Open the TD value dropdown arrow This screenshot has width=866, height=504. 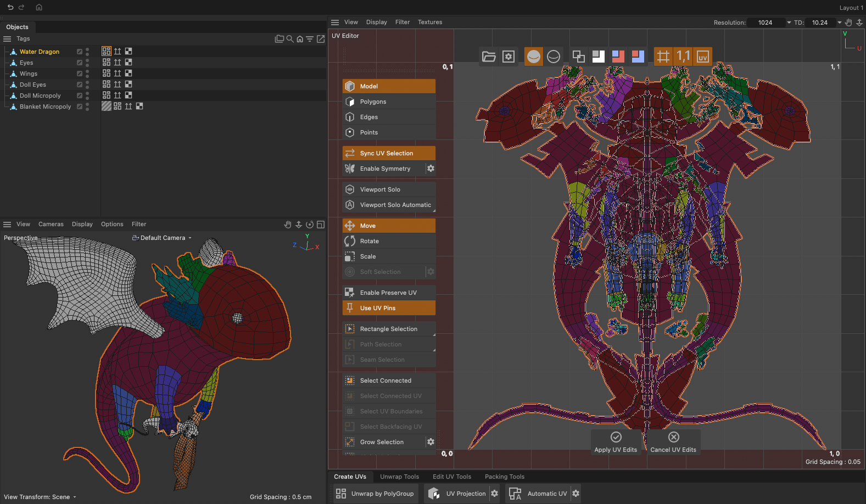tap(840, 23)
